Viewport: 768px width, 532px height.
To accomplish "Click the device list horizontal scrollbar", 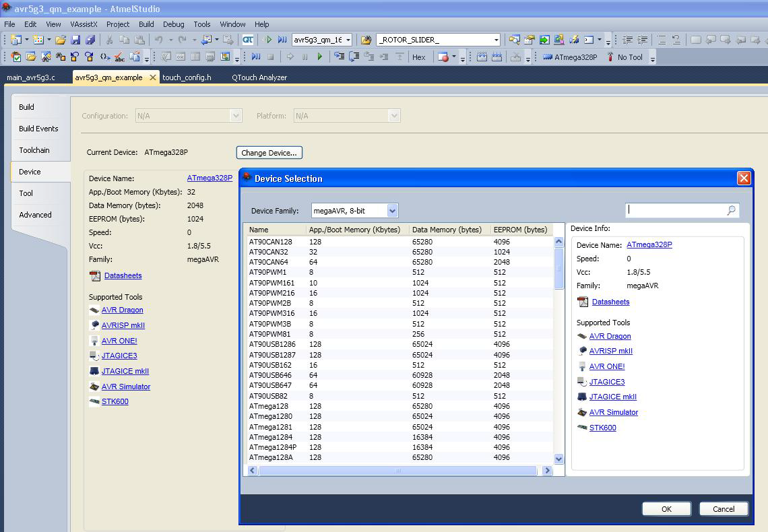I will click(397, 471).
